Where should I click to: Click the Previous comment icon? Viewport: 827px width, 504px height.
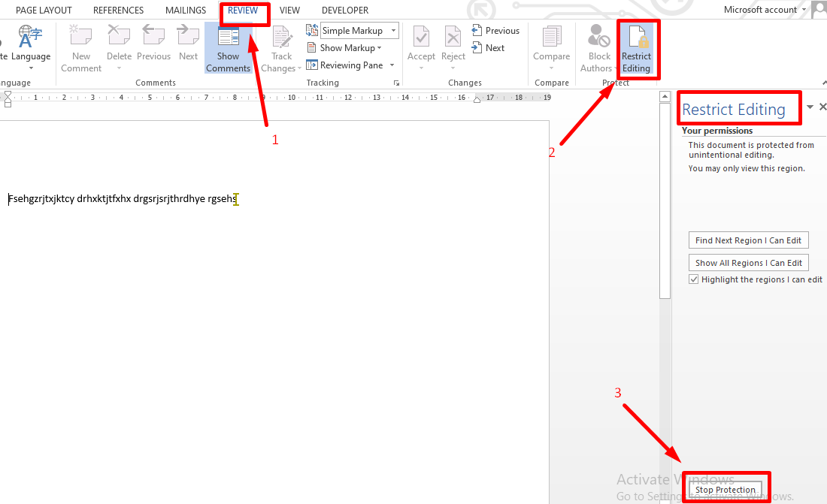(153, 47)
